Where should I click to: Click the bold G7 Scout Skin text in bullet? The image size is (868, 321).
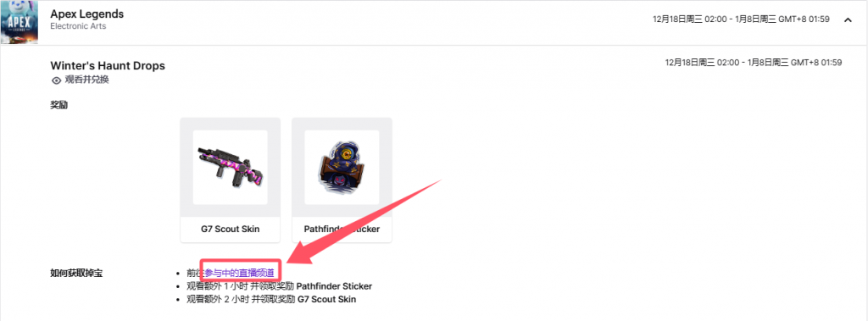coord(326,300)
